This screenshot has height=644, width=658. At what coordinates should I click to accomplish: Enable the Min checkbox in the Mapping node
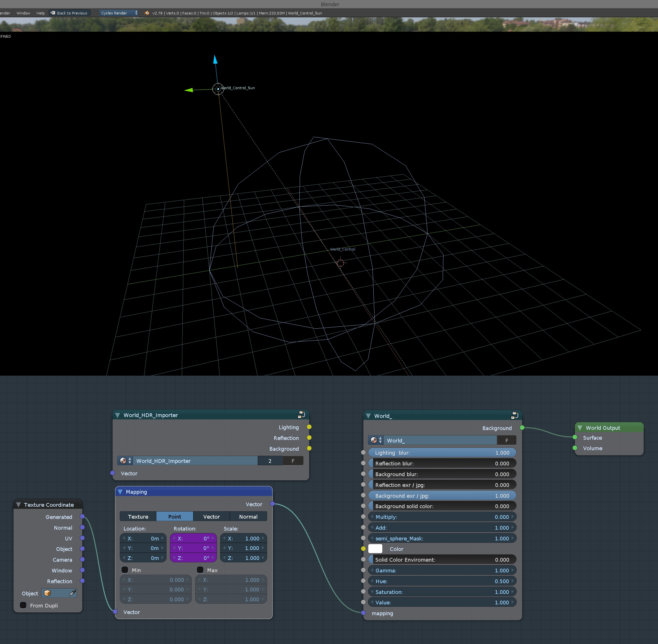125,570
